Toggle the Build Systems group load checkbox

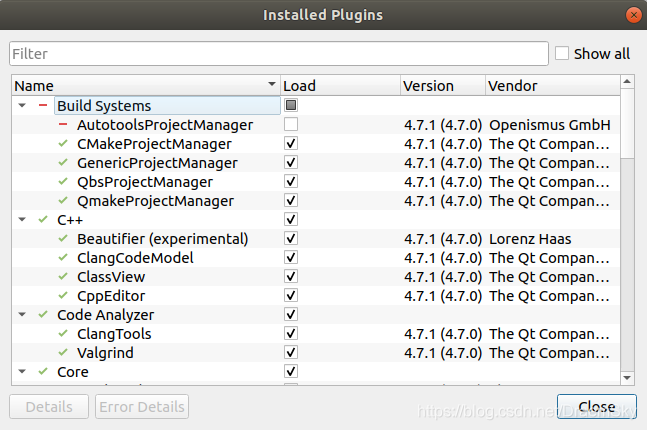coord(291,105)
